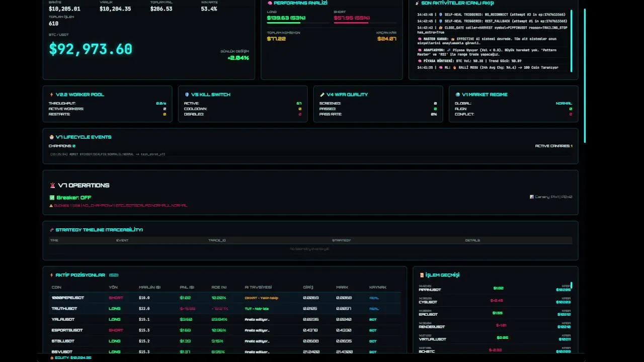Click the main page vertical scrollbar
This screenshot has height=362, width=644.
click(585, 75)
